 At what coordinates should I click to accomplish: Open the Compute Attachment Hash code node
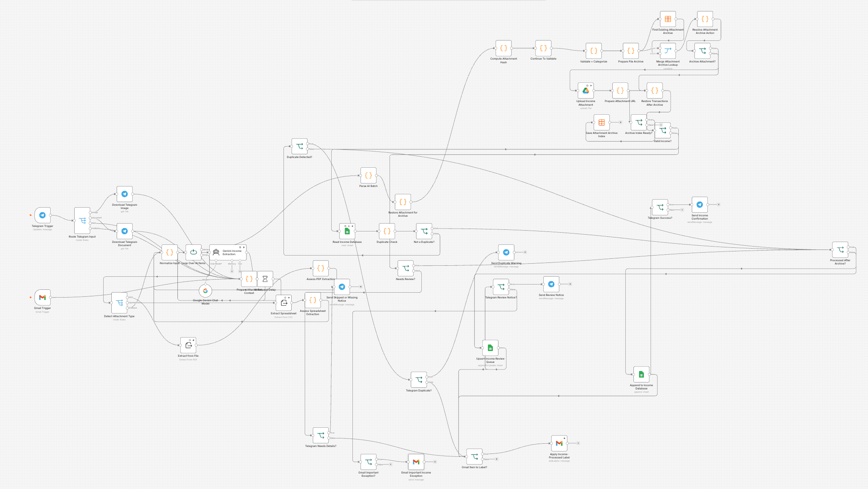(503, 48)
